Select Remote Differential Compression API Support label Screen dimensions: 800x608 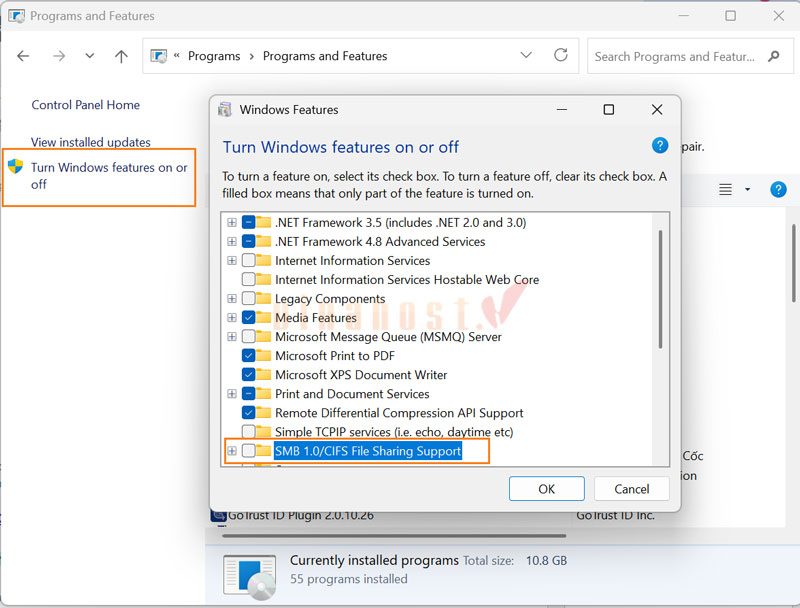[399, 413]
